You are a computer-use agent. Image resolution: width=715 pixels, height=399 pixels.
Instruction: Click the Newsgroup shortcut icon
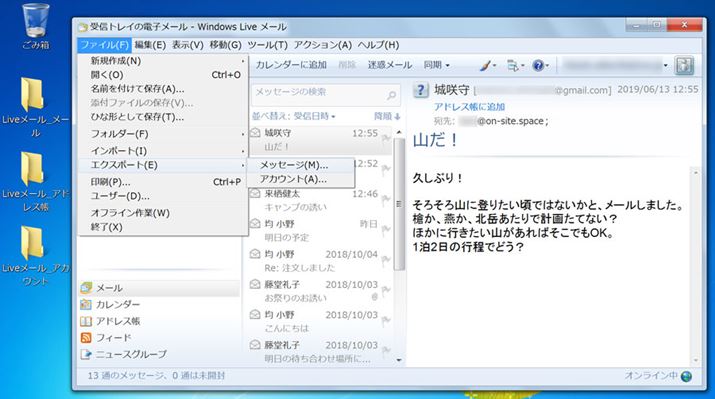click(86, 354)
